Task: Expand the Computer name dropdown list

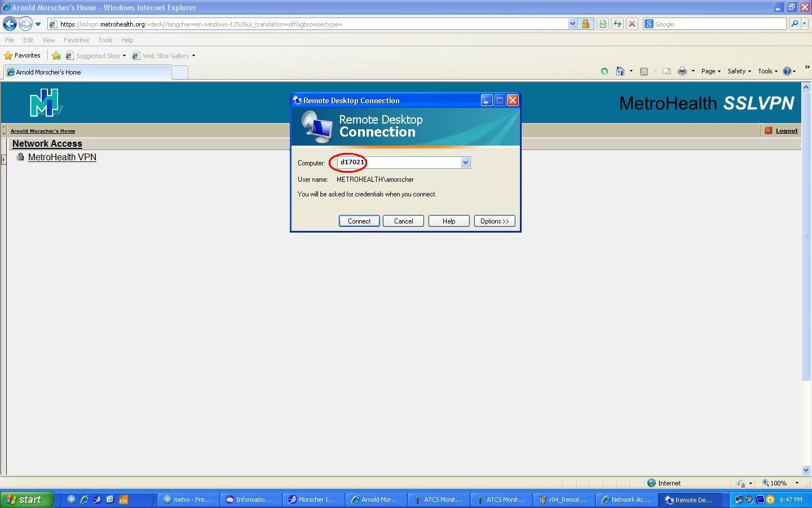Action: [465, 163]
